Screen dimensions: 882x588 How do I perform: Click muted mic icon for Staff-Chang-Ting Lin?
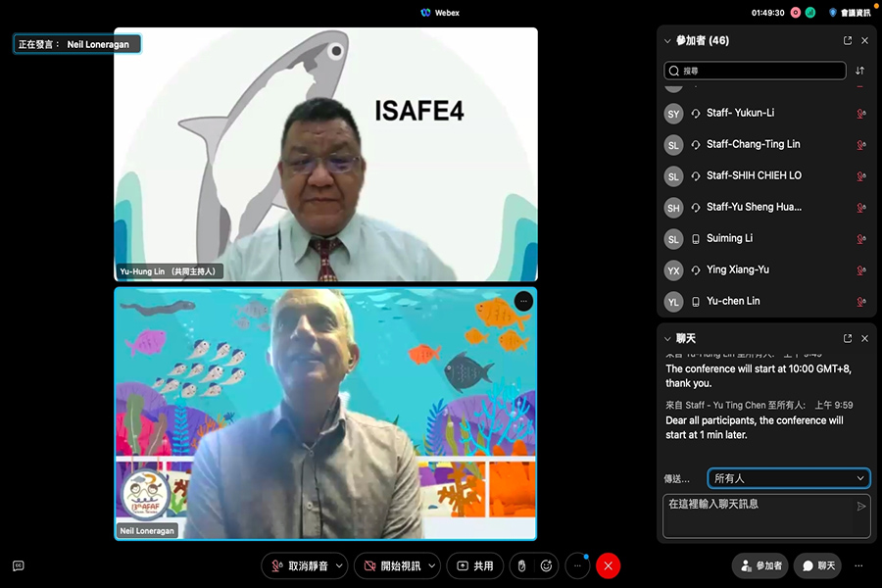(x=860, y=145)
